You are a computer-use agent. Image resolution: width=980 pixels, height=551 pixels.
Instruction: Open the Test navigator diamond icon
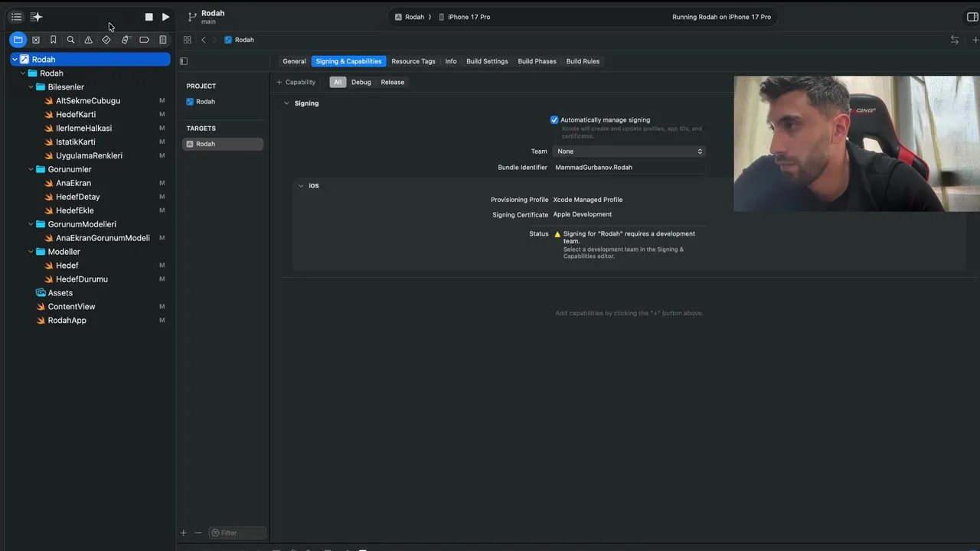(x=106, y=40)
